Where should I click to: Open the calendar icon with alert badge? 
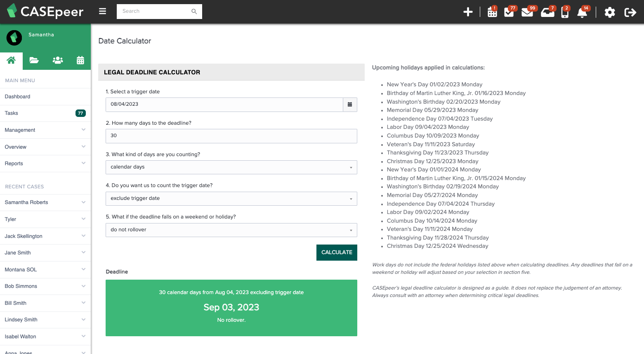(x=492, y=12)
